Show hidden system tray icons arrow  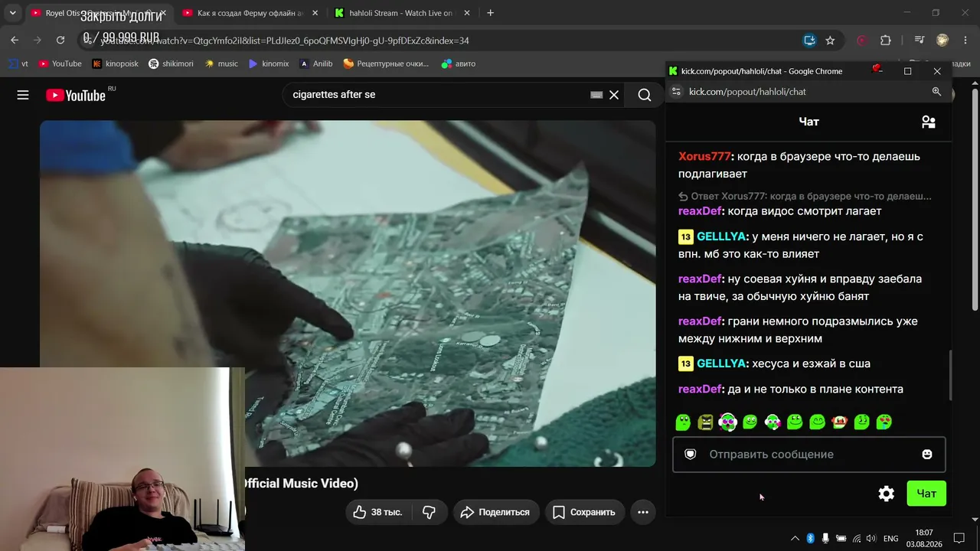pyautogui.click(x=795, y=539)
